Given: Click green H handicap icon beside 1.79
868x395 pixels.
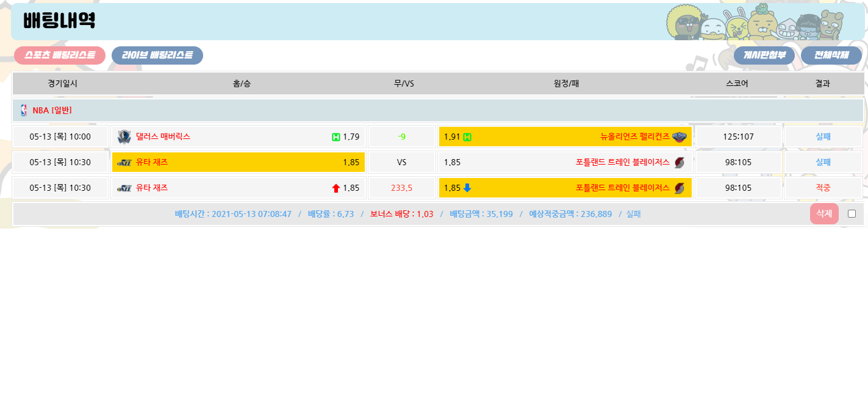Looking at the screenshot, I should point(335,137).
